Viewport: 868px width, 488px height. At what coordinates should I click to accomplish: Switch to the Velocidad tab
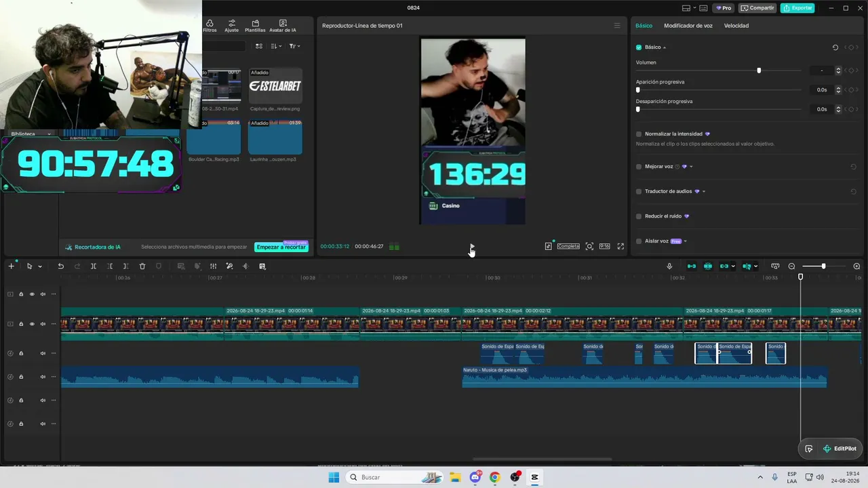pos(736,26)
